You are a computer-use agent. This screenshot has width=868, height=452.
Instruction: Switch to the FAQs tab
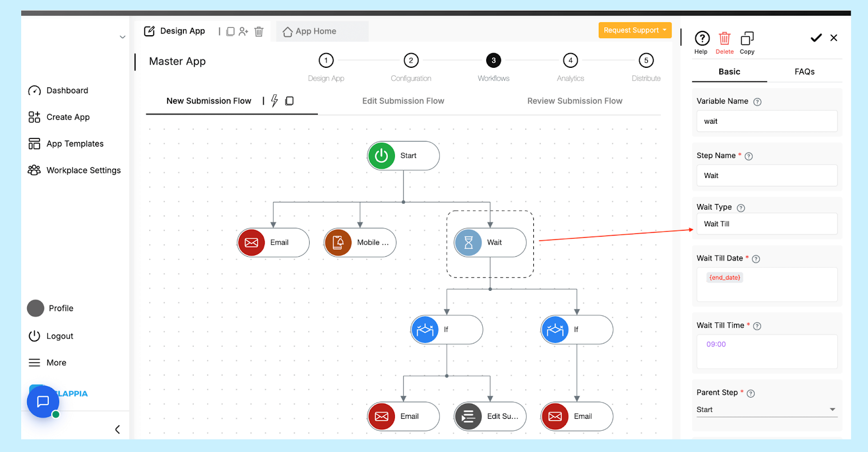tap(805, 72)
